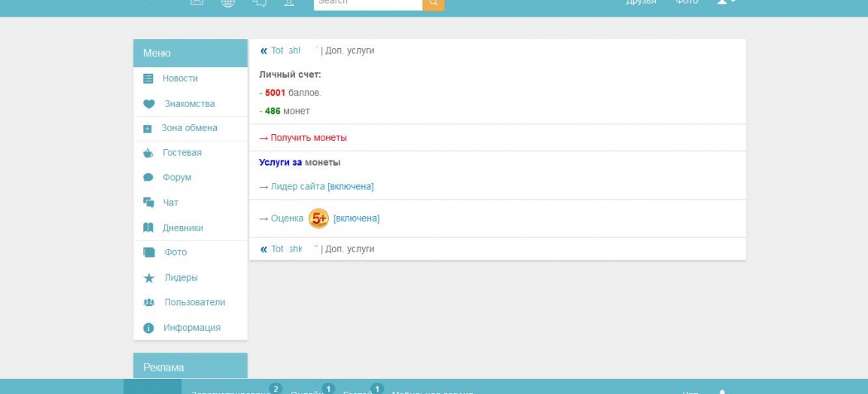Click the Новости list icon in sidebar
This screenshot has width=868, height=394.
tap(148, 78)
